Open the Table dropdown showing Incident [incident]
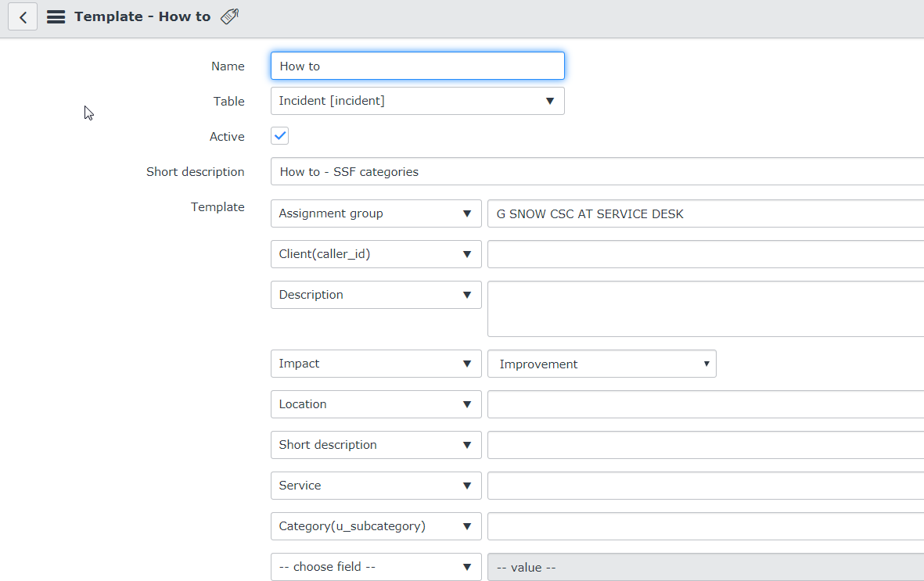The height and width of the screenshot is (581, 924). click(417, 100)
